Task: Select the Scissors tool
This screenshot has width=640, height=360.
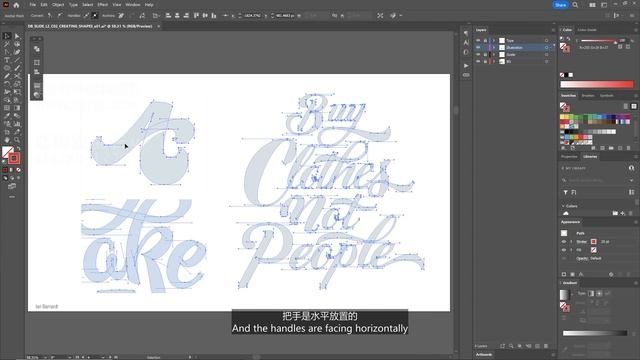Action: tap(17, 76)
